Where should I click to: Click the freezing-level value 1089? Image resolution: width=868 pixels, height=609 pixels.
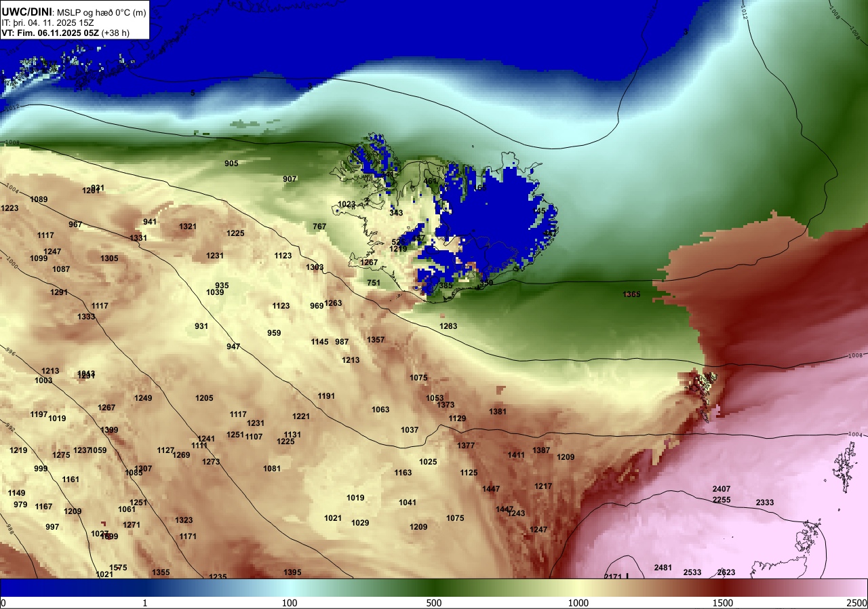pyautogui.click(x=39, y=199)
